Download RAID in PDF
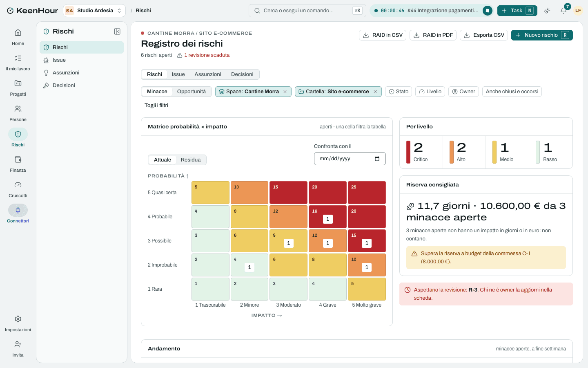588x368 pixels. click(433, 35)
